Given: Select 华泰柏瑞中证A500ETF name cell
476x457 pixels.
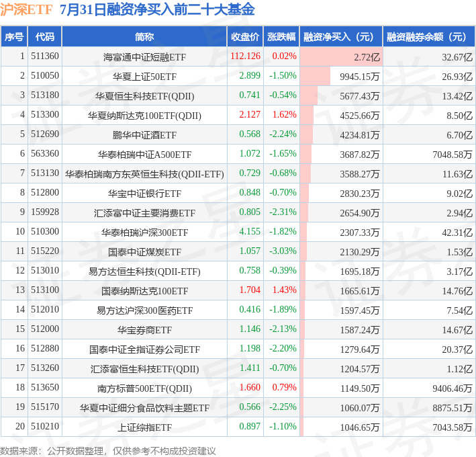Looking at the screenshot, I should [144, 154].
